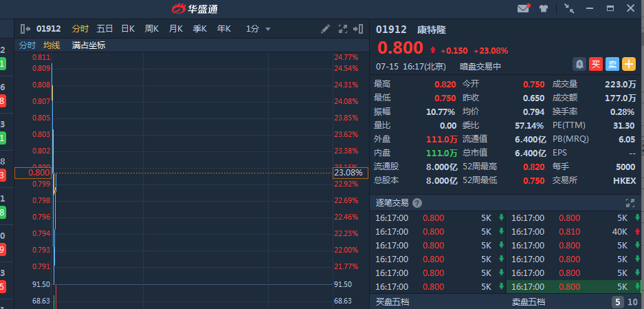
Task: Open help for 逐笔交易 question mark
Action: [417, 203]
